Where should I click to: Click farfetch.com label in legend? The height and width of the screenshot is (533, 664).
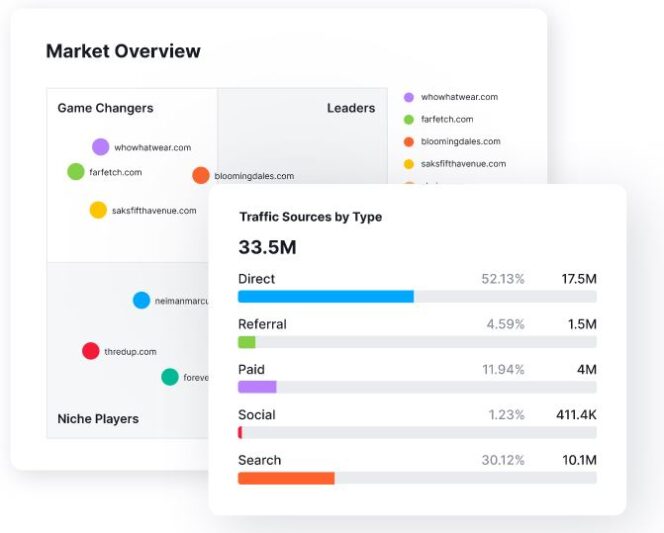(x=447, y=119)
